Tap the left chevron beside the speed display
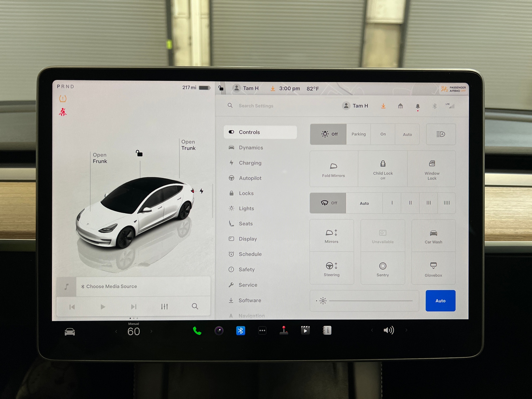This screenshot has height=399, width=532. (116, 331)
